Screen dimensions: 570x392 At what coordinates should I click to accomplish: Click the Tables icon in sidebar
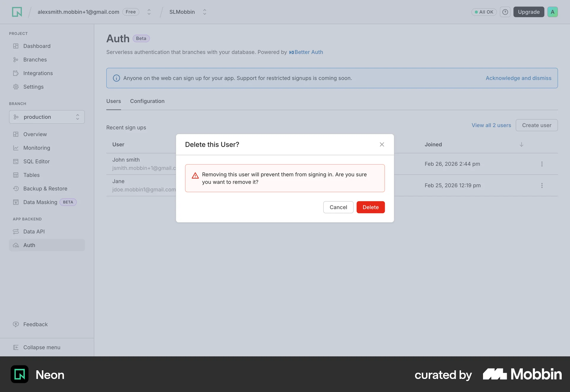pos(16,175)
